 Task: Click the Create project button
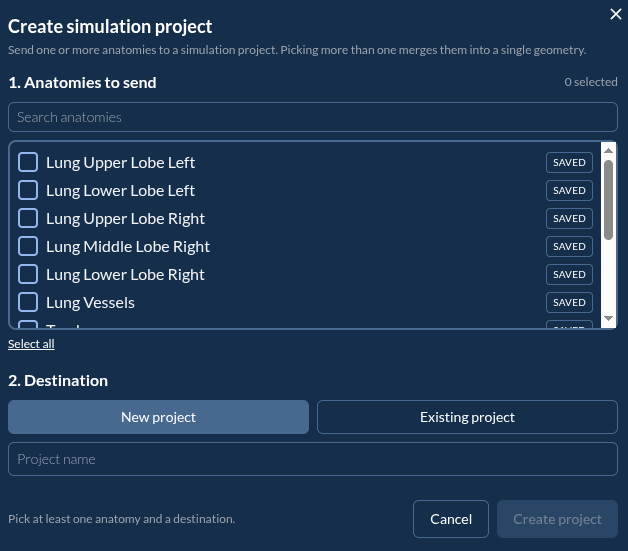(557, 519)
